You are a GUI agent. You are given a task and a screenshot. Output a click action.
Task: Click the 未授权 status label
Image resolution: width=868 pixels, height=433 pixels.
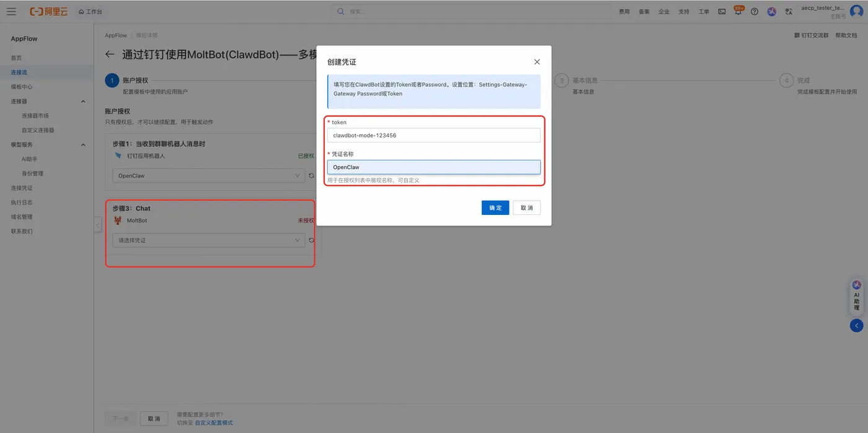[x=306, y=221]
